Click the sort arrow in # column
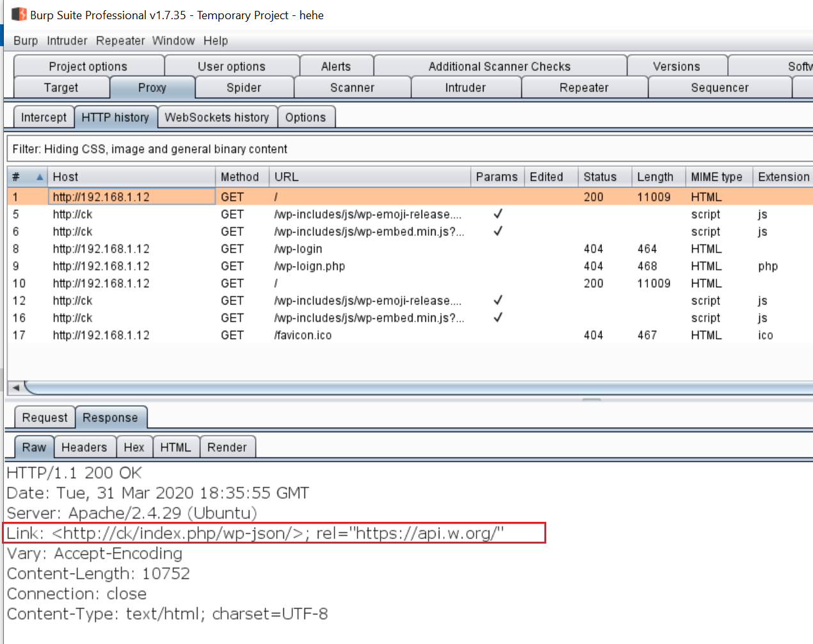The width and height of the screenshot is (813, 644). (40, 177)
